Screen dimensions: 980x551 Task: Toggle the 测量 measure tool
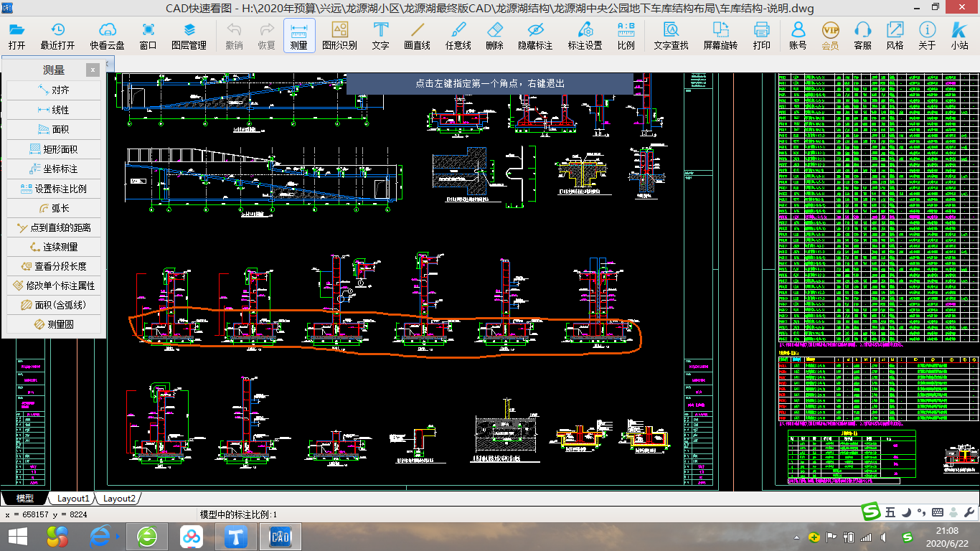299,36
